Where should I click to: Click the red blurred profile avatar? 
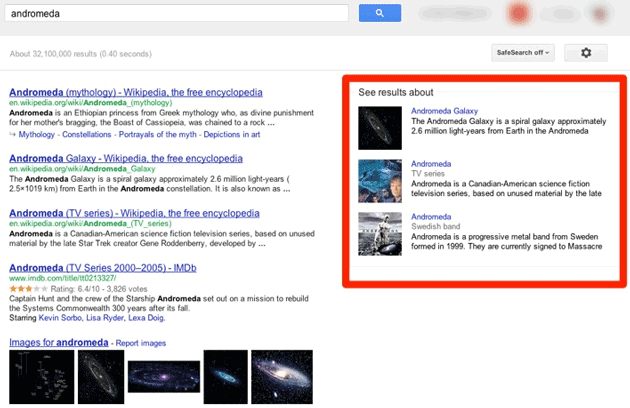click(x=518, y=13)
